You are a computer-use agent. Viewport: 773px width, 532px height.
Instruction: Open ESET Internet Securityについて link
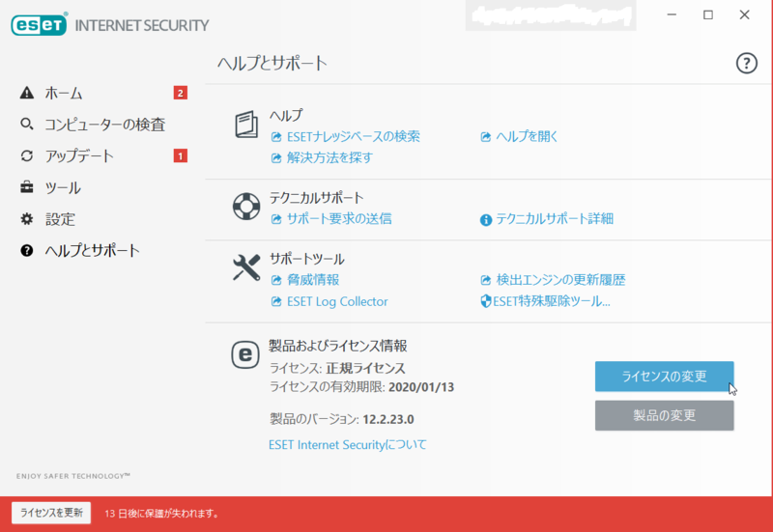(348, 445)
